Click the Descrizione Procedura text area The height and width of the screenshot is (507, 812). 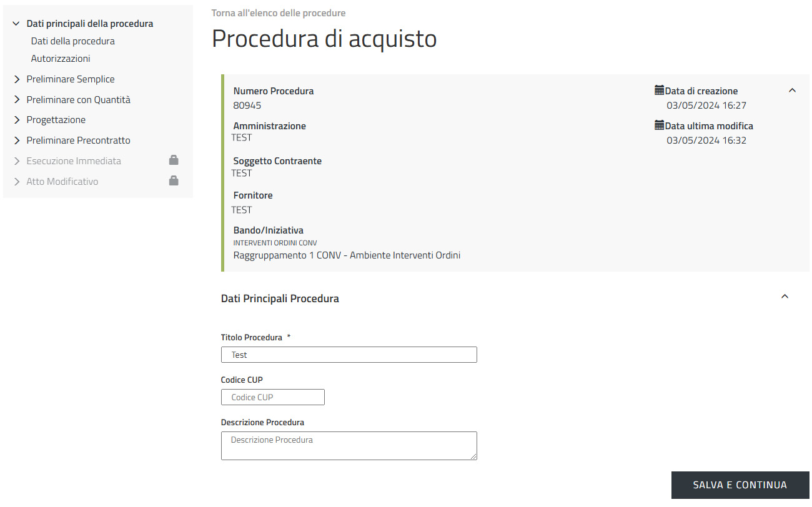[x=349, y=445]
